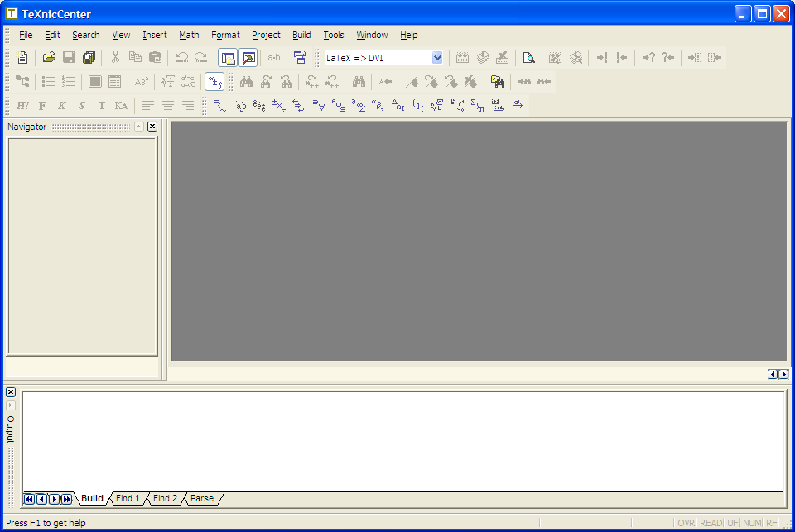Click the Save floppy disk icon
Viewport: 795px width, 532px height.
pyautogui.click(x=69, y=58)
